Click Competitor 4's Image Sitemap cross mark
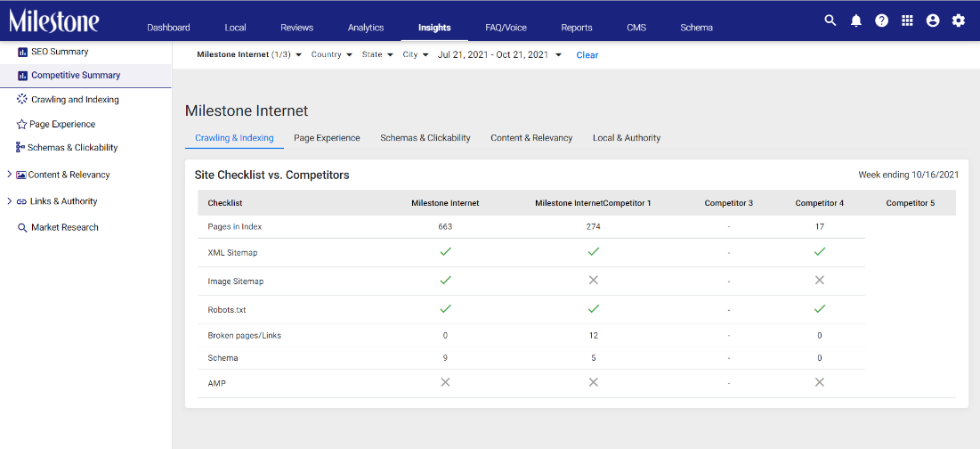 820,280
